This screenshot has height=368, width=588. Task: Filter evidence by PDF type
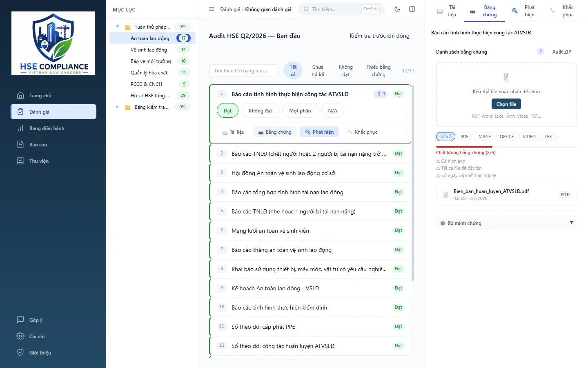(465, 137)
